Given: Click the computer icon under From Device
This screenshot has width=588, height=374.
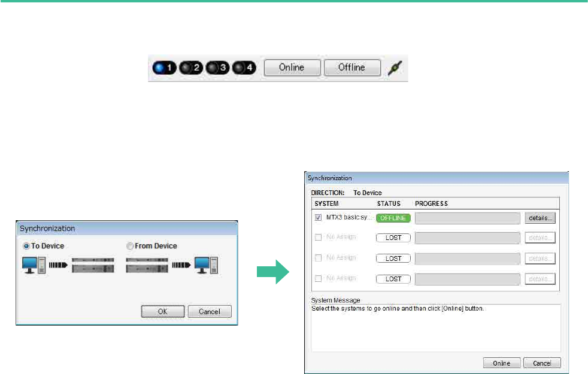Looking at the screenshot, I should point(206,265).
